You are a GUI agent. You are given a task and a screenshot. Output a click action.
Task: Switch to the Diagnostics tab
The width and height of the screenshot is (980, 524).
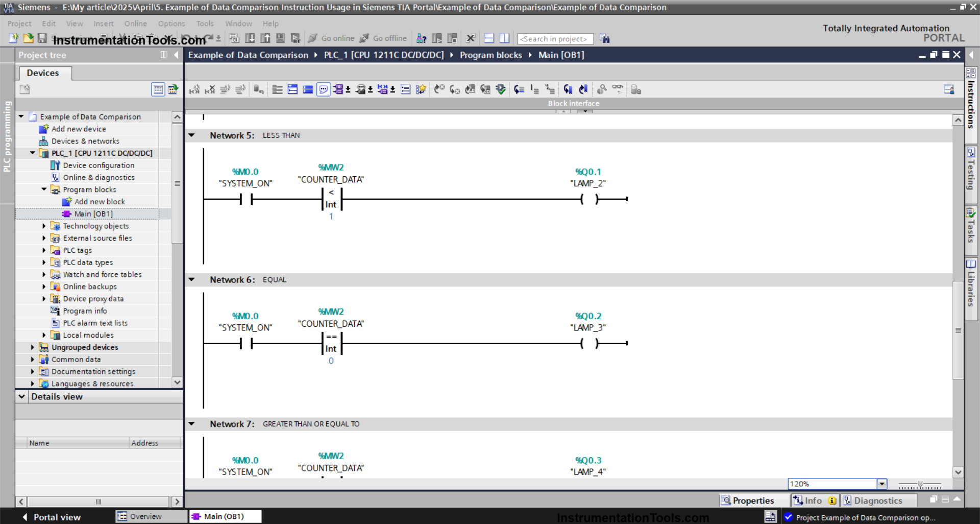879,501
